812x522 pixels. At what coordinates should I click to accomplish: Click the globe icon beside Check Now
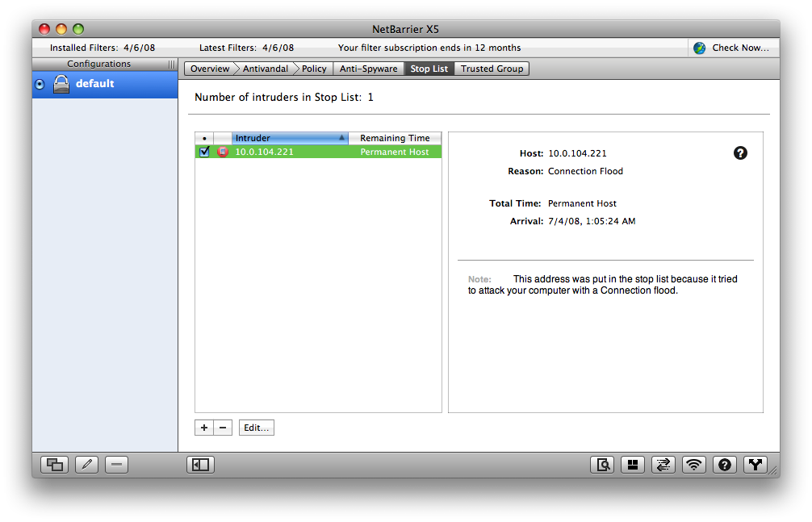[700, 48]
